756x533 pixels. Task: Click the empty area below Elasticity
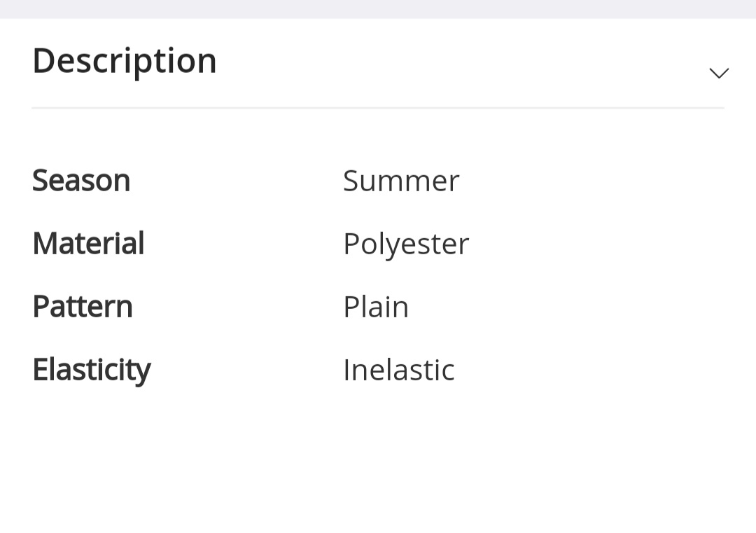tap(378, 462)
